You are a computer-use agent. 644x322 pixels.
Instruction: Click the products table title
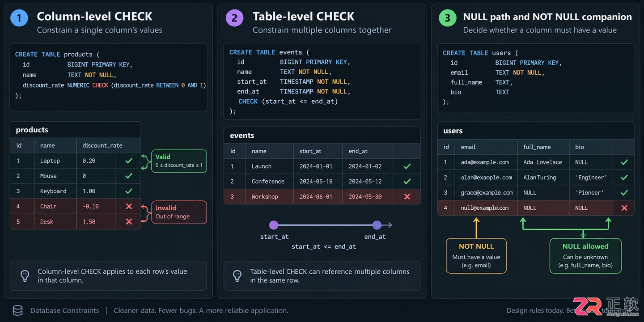tap(32, 130)
